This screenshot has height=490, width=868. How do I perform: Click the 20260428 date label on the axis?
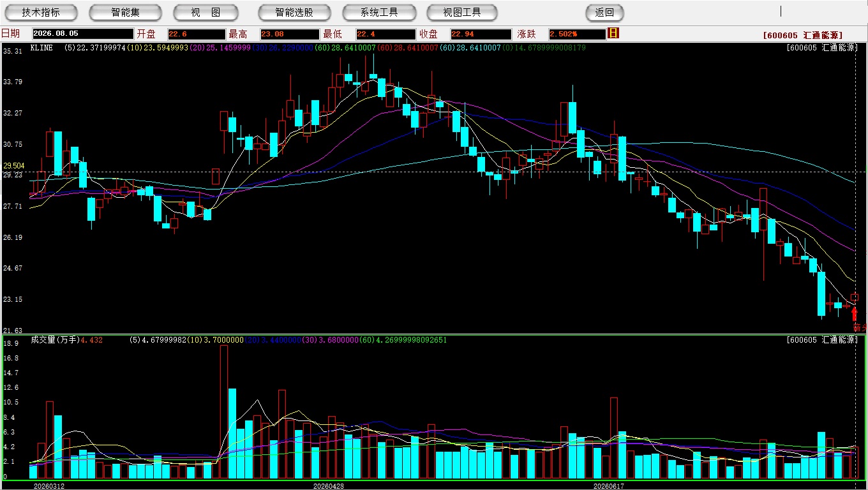[329, 486]
